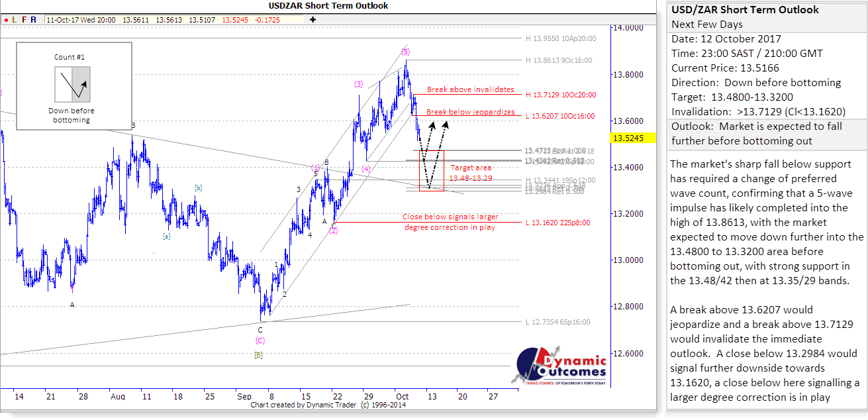Click the 'Outlook: Market is expected' heading
Image resolution: width=868 pixels, height=420 pixels.
coord(757,133)
